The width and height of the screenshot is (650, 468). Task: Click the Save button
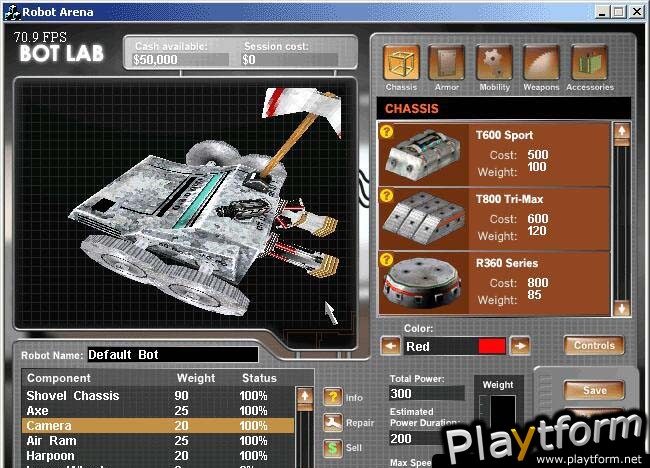594,390
